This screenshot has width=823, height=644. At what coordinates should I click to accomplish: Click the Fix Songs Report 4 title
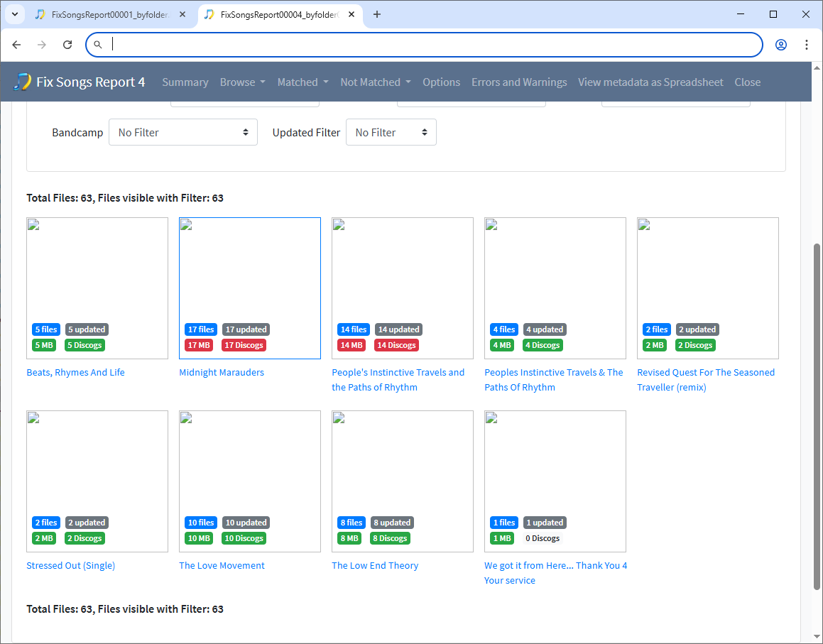coord(90,82)
